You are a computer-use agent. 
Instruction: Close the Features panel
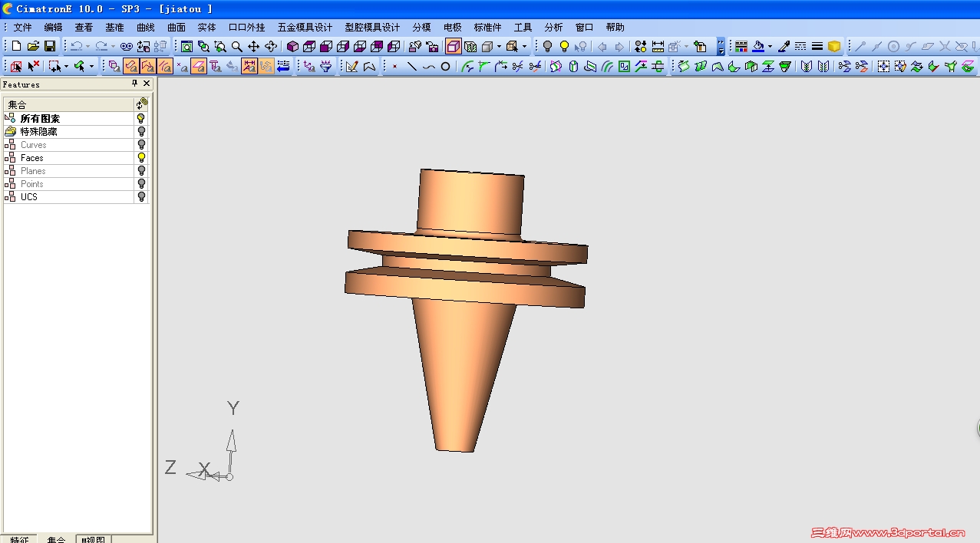[x=147, y=83]
